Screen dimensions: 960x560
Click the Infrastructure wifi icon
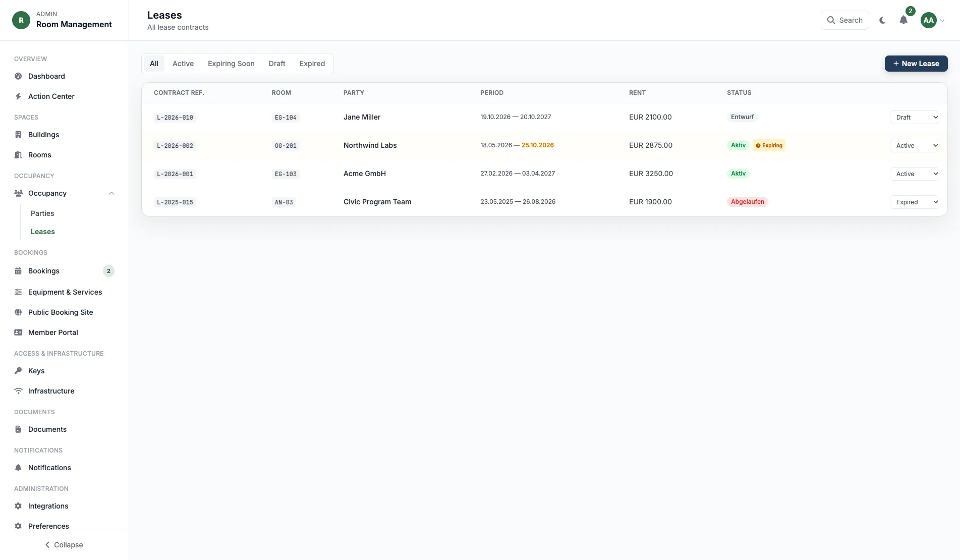pyautogui.click(x=18, y=391)
